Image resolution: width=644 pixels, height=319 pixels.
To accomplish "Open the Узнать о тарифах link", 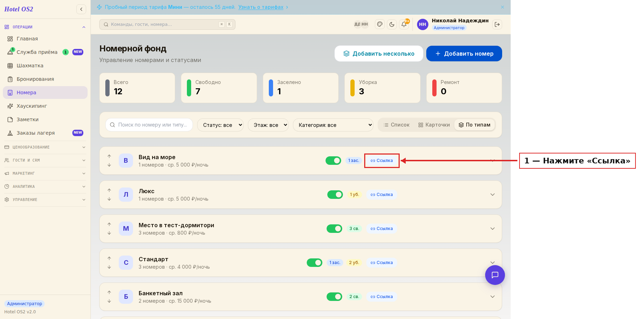I will point(261,7).
